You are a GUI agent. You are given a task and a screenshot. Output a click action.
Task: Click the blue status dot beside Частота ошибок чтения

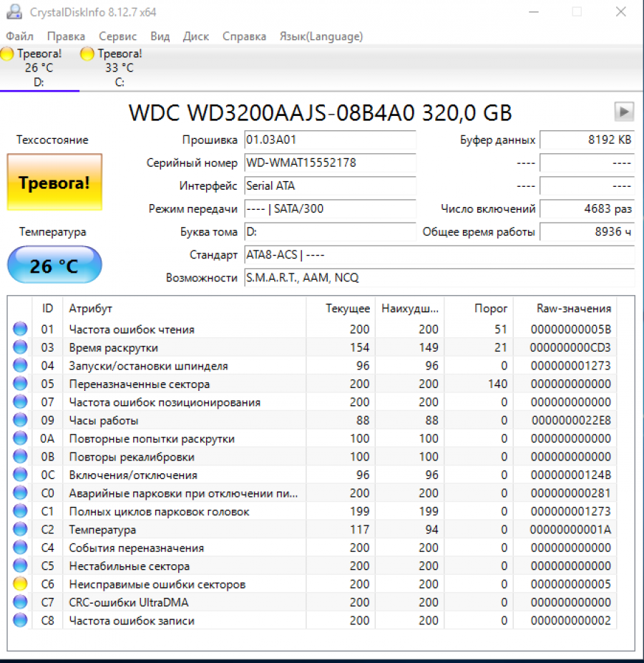[21, 329]
